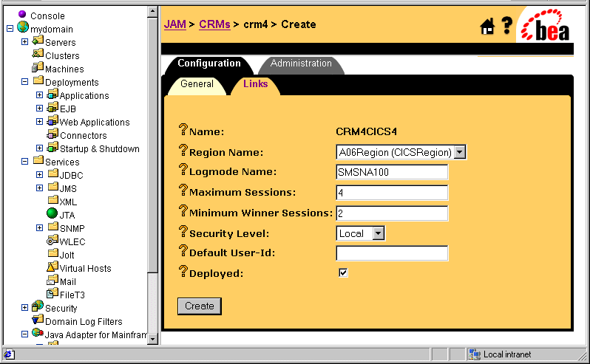Click the Minimum Winner Sessions field

click(x=392, y=213)
